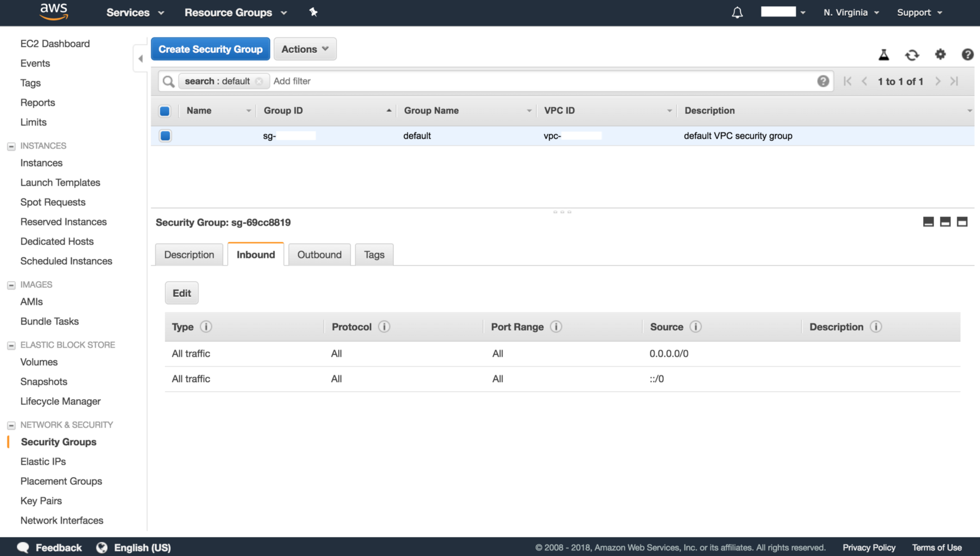The height and width of the screenshot is (556, 980).
Task: Open the Actions dropdown button
Action: click(305, 49)
